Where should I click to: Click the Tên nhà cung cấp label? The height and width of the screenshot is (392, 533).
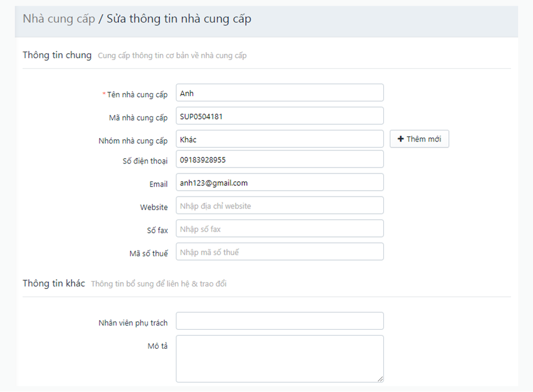[x=137, y=95]
